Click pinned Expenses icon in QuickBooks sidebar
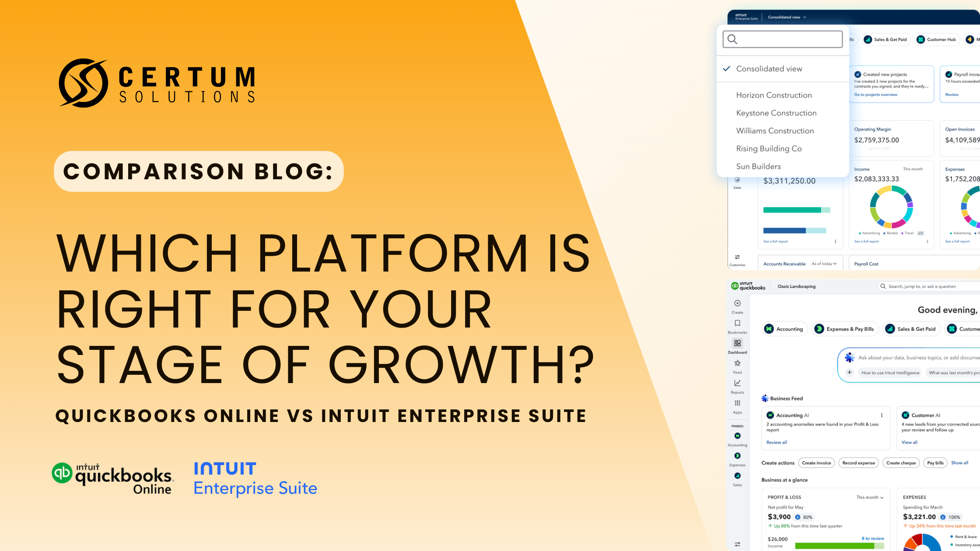Screen dimensions: 980x551 737,456
